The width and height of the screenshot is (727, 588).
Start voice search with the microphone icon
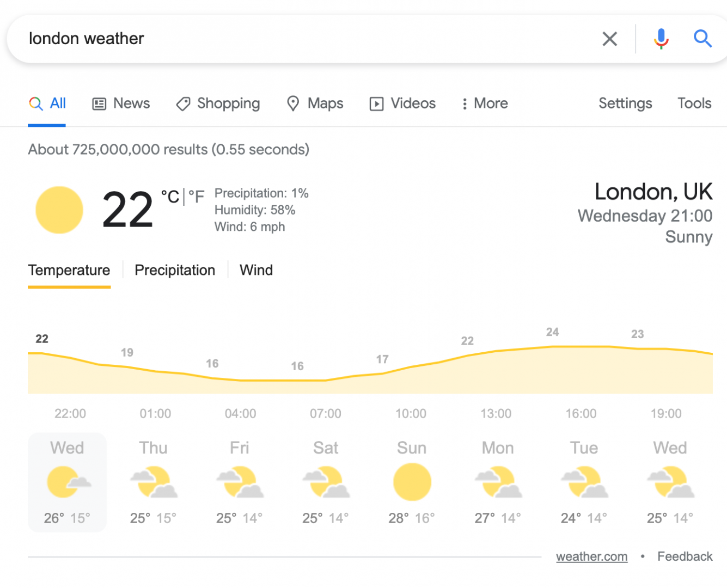point(661,39)
